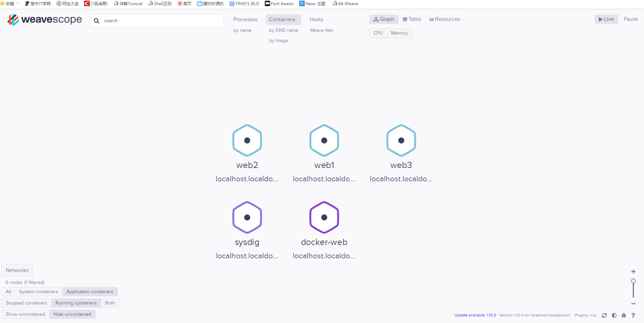The width and height of the screenshot is (644, 323).
Task: Open the Weave Net topology
Action: coord(321,30)
